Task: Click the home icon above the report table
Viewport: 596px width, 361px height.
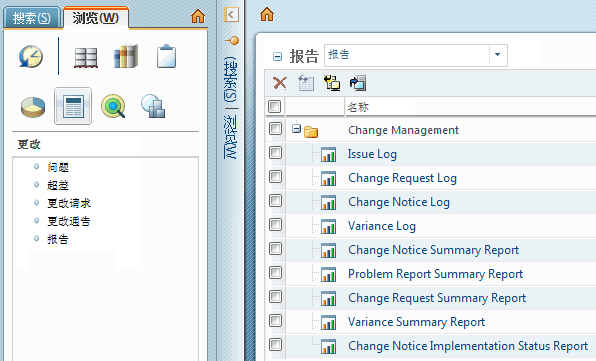Action: (267, 14)
